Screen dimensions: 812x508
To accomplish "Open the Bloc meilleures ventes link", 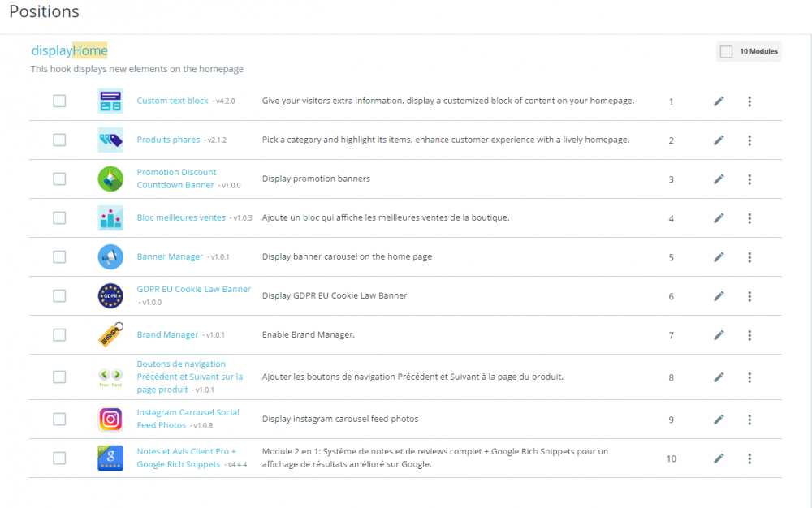I will (181, 217).
